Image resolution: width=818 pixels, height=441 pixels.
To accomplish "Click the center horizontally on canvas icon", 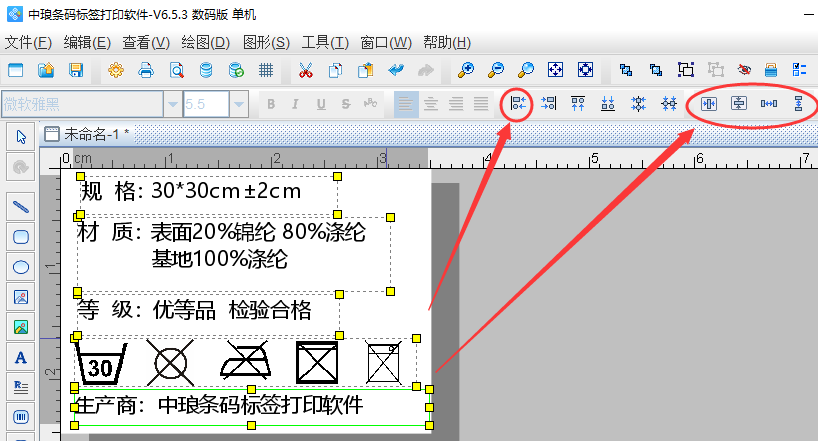I will [709, 103].
